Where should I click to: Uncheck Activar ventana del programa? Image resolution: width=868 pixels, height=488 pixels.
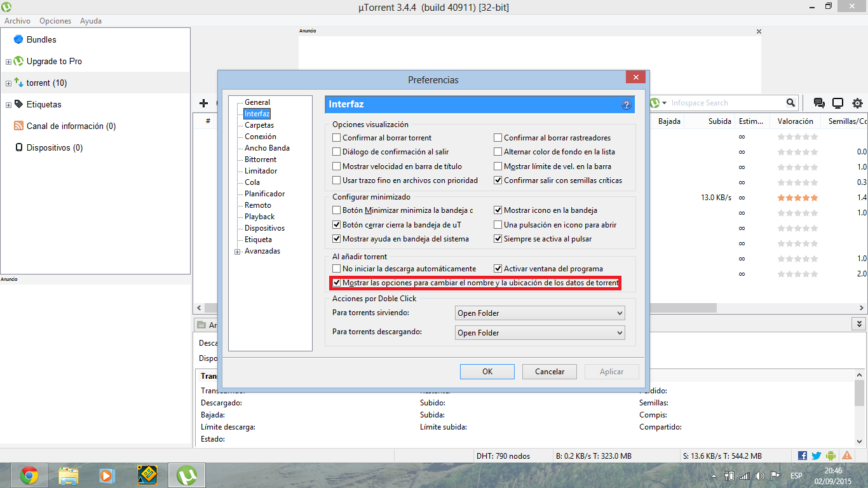pyautogui.click(x=498, y=269)
